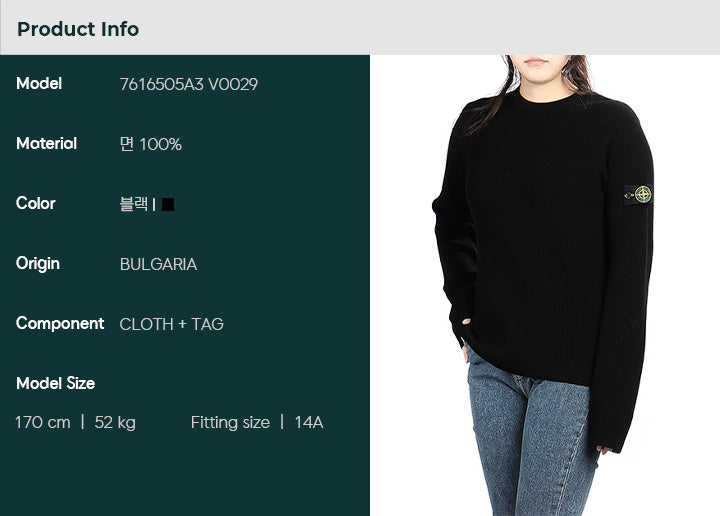Select the Color label
This screenshot has height=516, width=720.
(35, 203)
